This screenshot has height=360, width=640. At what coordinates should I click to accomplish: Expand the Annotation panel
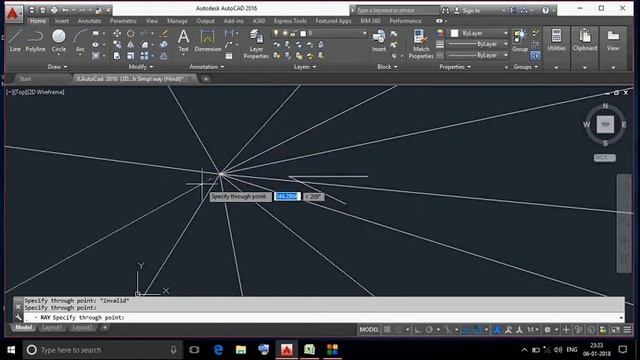click(x=207, y=67)
